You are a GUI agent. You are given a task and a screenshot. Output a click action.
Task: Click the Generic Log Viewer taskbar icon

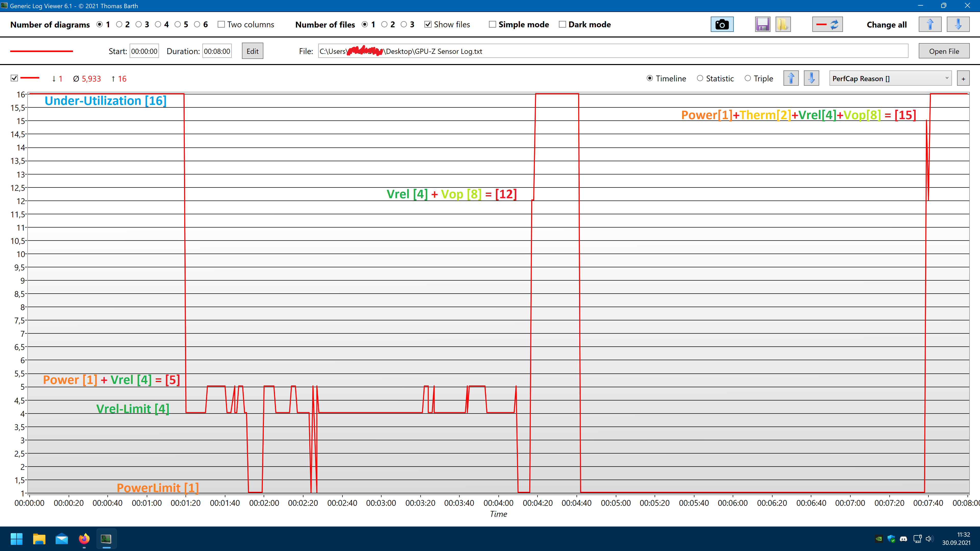tap(106, 539)
